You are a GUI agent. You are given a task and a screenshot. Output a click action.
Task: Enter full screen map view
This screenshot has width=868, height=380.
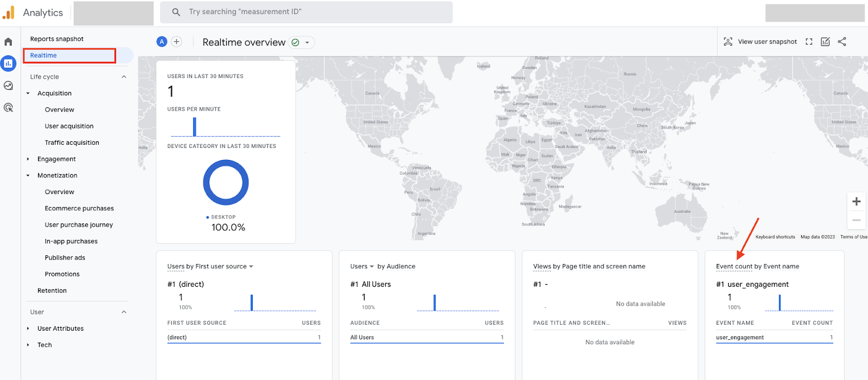coord(809,42)
